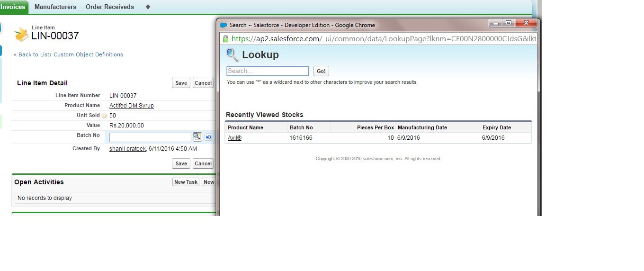Click the bottom Cancel button
The image size is (644, 271).
[x=203, y=163]
